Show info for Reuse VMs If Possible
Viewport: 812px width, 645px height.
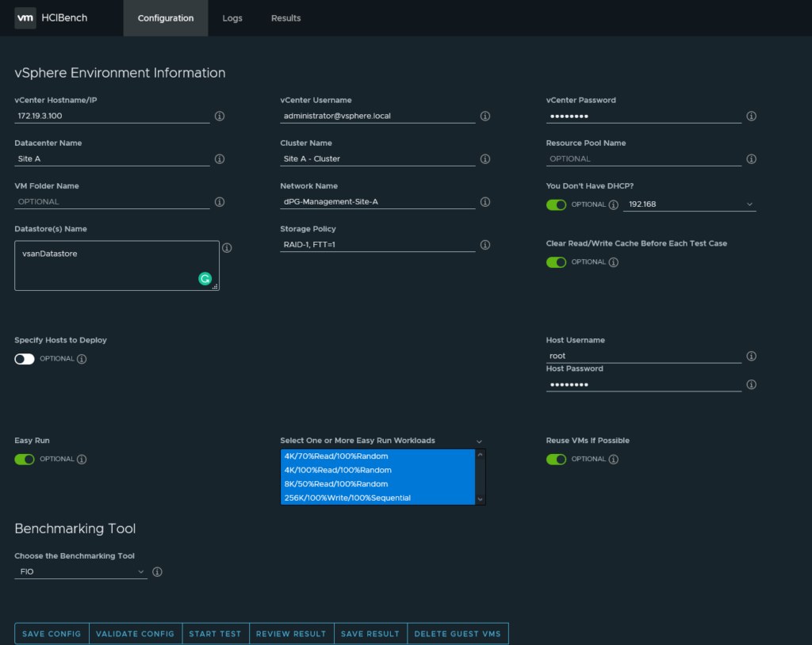(614, 459)
